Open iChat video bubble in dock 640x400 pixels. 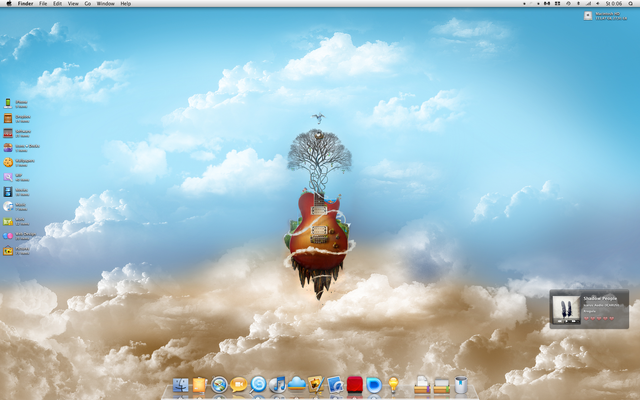tap(238, 385)
